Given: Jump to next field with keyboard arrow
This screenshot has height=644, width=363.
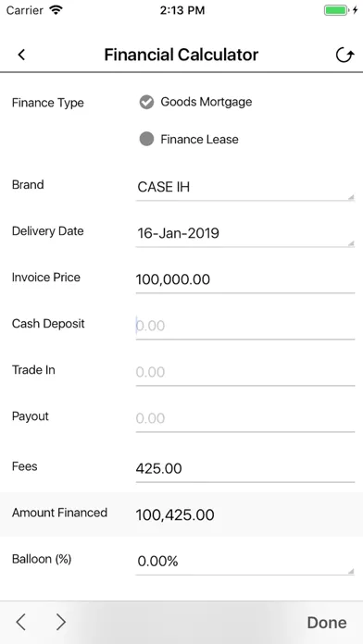Looking at the screenshot, I should tap(61, 622).
